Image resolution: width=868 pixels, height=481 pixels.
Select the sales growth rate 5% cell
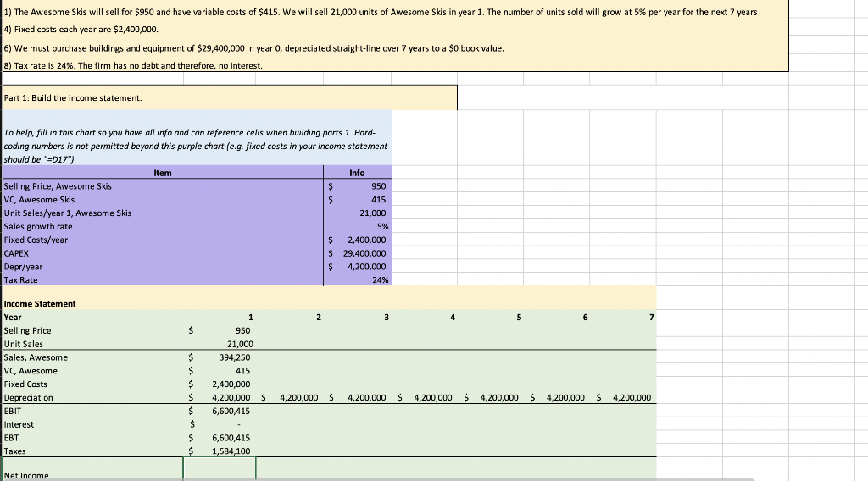pyautogui.click(x=357, y=226)
